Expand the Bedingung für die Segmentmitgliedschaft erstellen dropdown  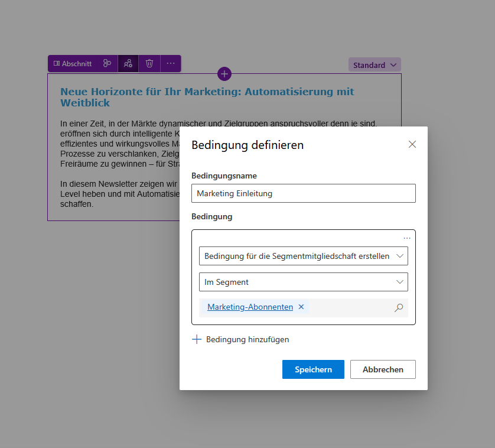click(304, 256)
